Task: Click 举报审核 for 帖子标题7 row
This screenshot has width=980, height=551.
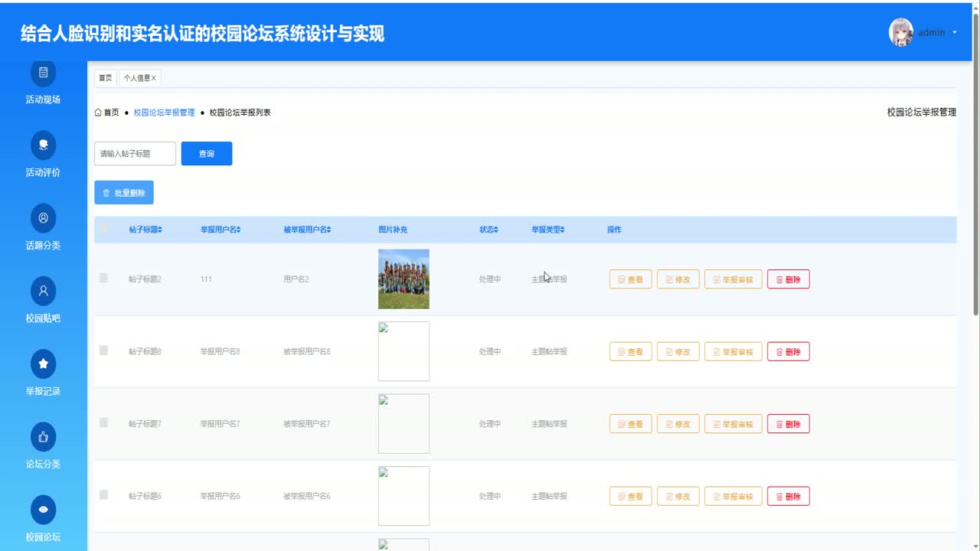Action: pyautogui.click(x=733, y=424)
